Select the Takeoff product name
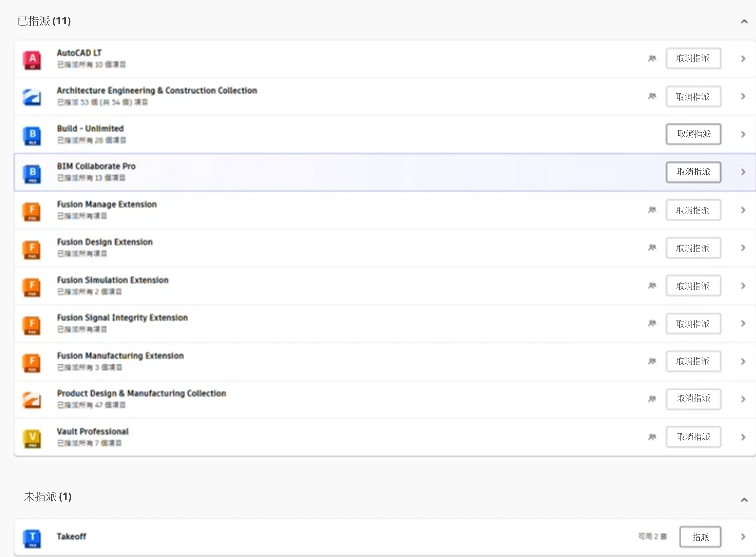This screenshot has width=756, height=557. [x=72, y=536]
